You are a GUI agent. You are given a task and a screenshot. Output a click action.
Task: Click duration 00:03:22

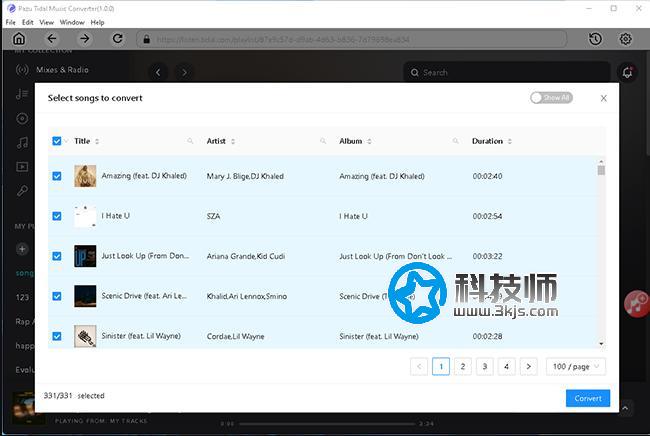488,257
